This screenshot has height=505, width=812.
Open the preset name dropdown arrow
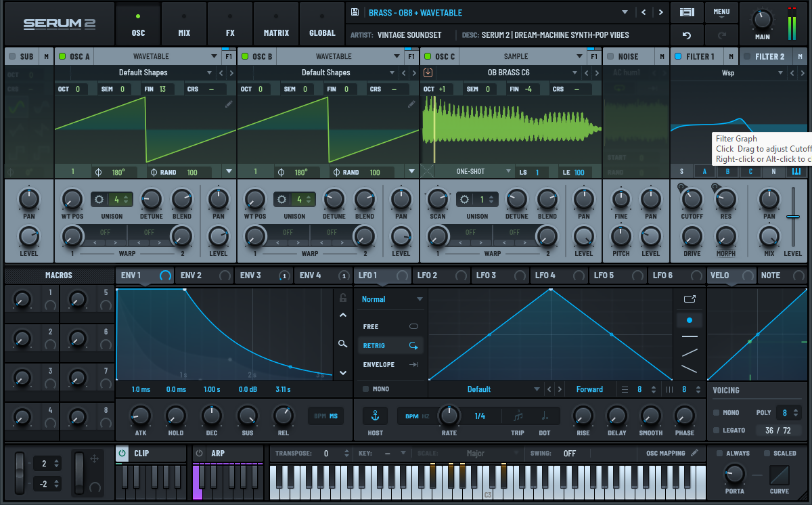[x=625, y=12]
